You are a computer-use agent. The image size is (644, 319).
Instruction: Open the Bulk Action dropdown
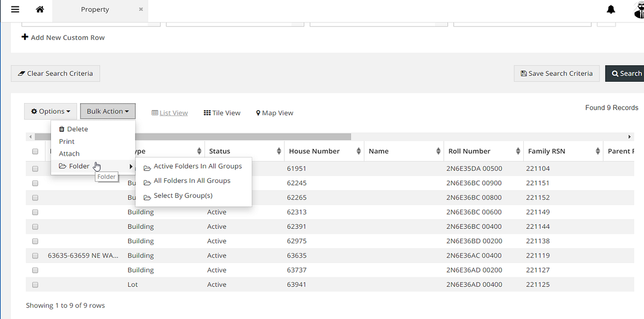click(x=108, y=111)
